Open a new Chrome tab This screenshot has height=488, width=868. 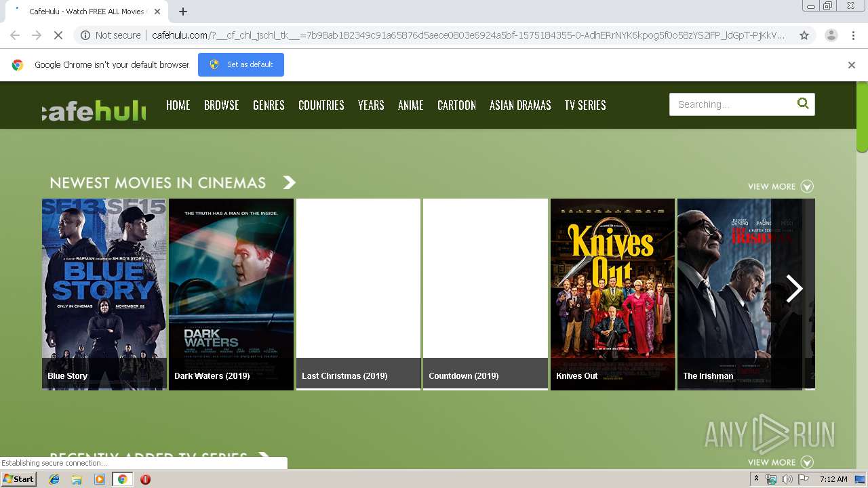[x=183, y=12]
